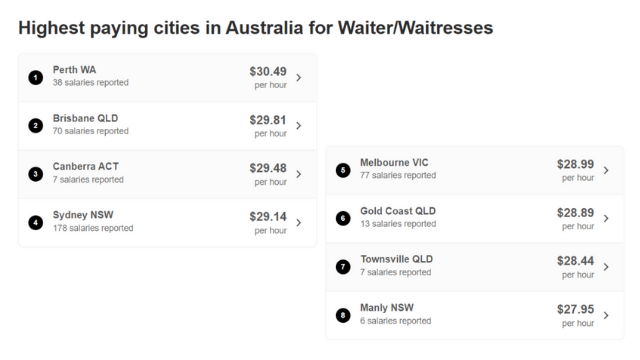Click the number 3 rank badge
This screenshot has height=360, width=640.
click(36, 174)
